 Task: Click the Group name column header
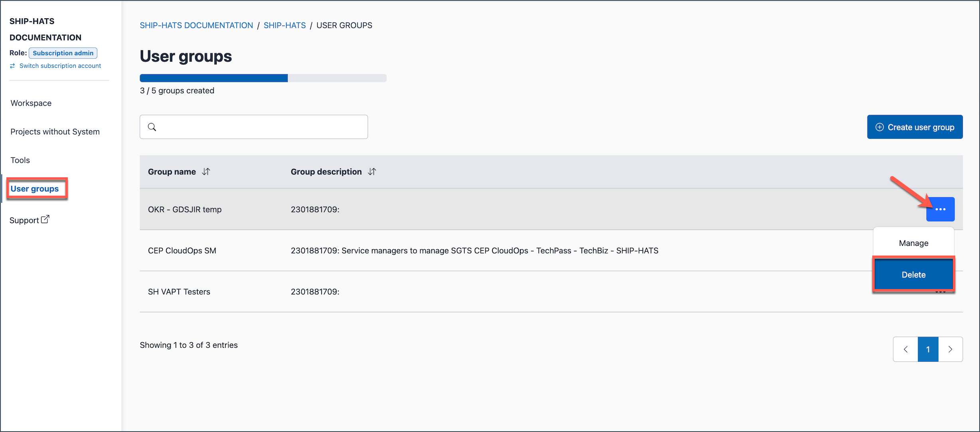click(172, 172)
